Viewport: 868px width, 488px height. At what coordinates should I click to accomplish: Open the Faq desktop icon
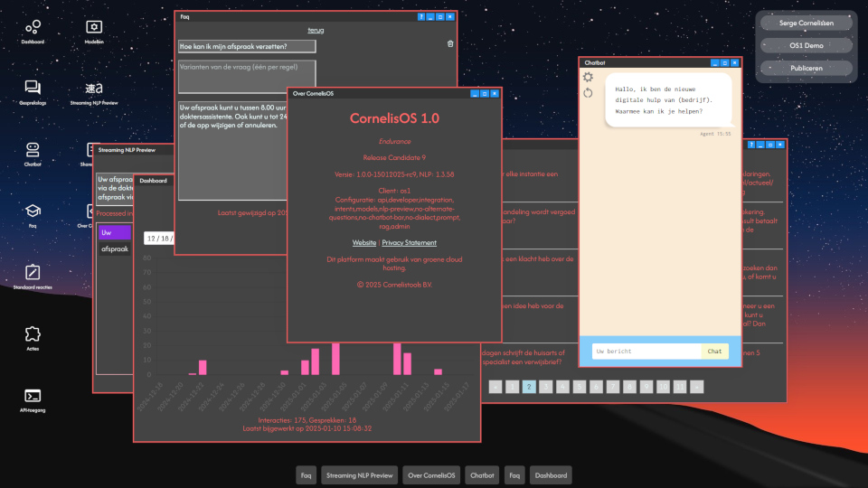point(33,216)
